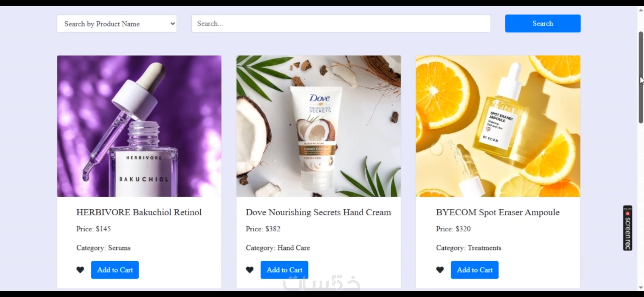
Task: Click the vertical scrollbar thumb
Action: (641, 78)
